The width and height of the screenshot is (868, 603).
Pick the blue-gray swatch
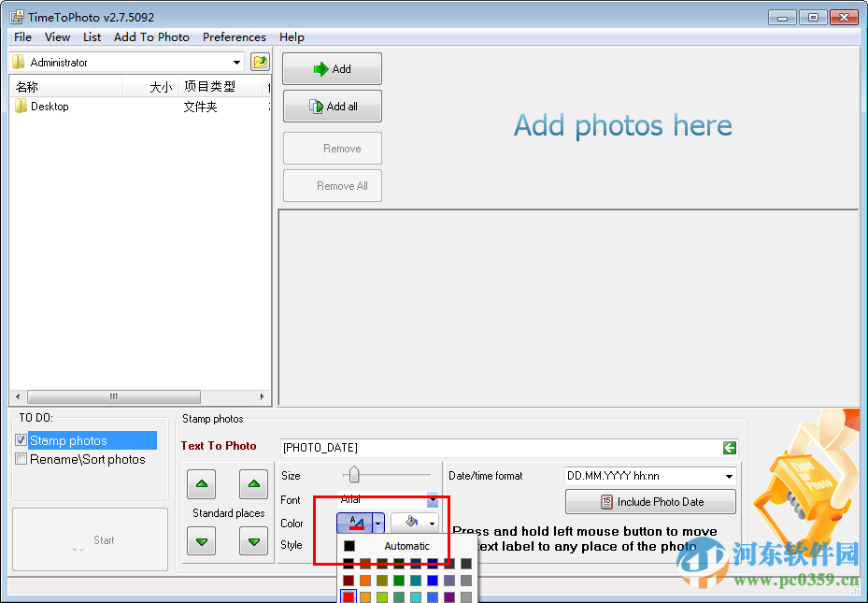pyautogui.click(x=449, y=581)
